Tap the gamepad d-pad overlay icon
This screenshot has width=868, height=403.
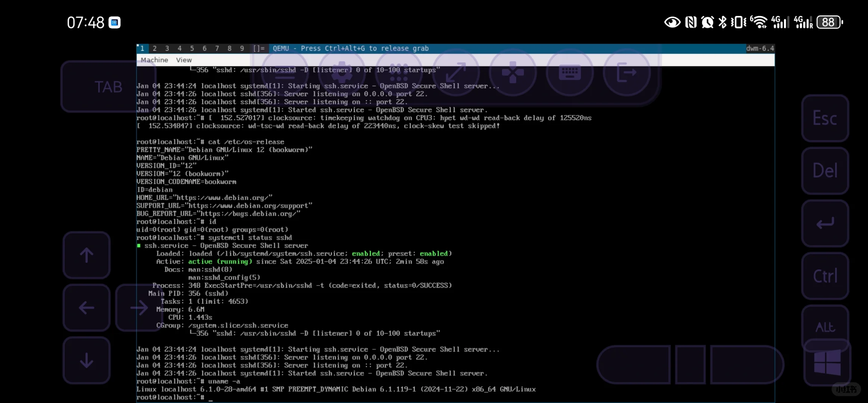tap(512, 73)
